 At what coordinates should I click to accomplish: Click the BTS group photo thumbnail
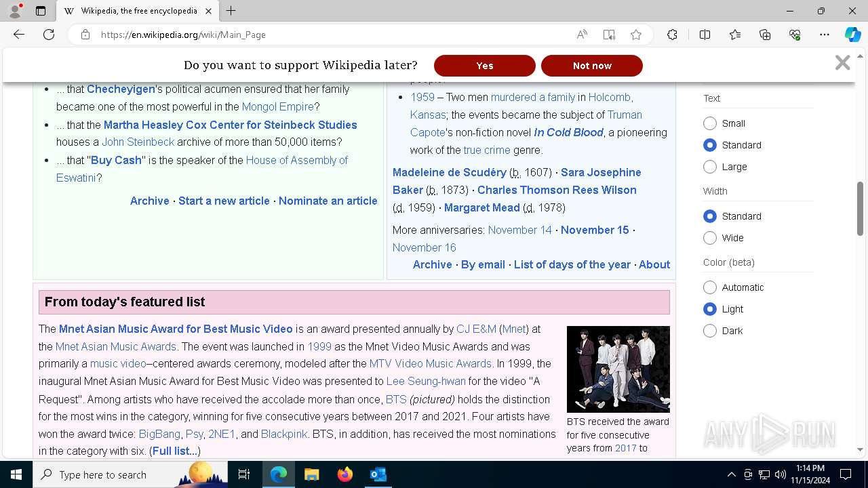618,369
